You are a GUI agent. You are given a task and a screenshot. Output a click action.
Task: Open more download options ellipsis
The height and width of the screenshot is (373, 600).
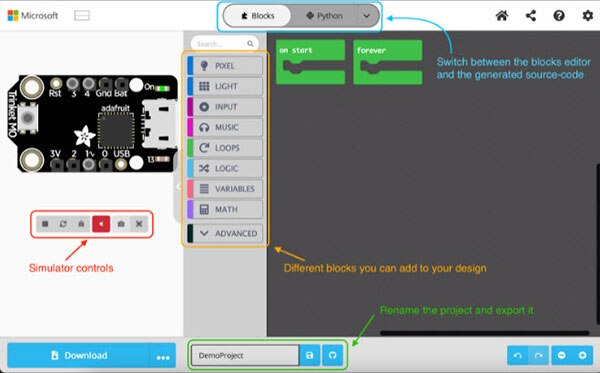163,356
